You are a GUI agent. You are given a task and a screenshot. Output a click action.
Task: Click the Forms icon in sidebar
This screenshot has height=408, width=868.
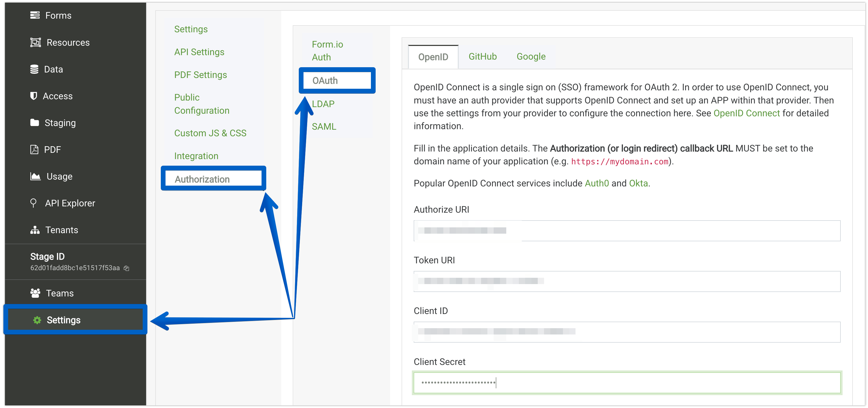(x=35, y=15)
